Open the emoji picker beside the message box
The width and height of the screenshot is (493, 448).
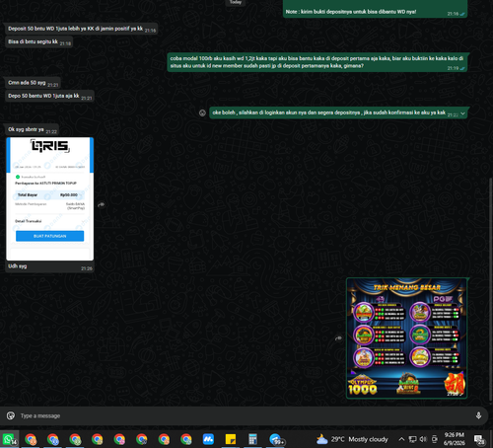click(x=11, y=415)
